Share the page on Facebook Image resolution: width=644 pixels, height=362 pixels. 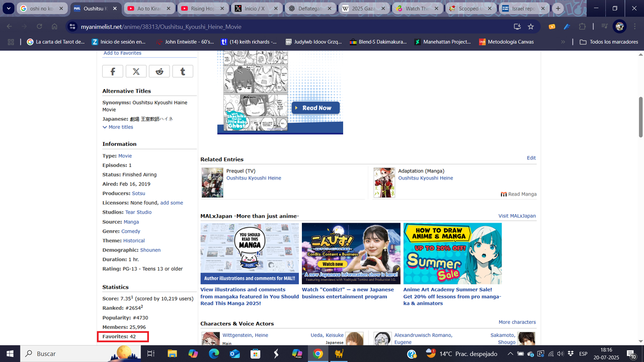click(112, 71)
